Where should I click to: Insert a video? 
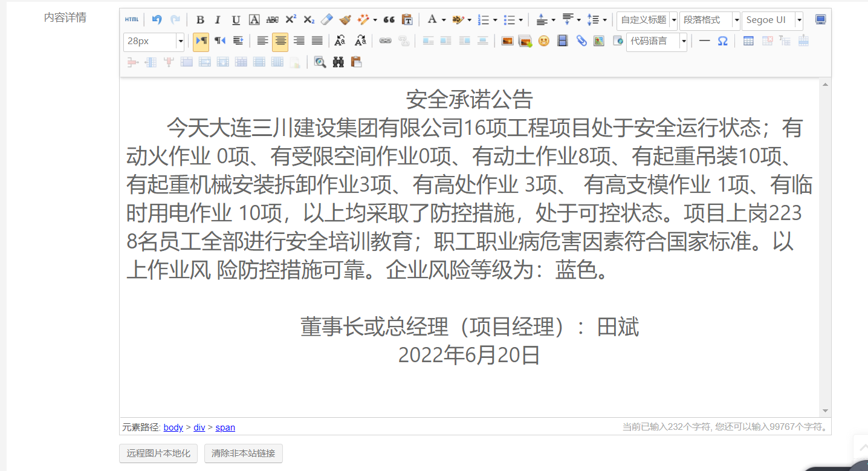pyautogui.click(x=563, y=41)
